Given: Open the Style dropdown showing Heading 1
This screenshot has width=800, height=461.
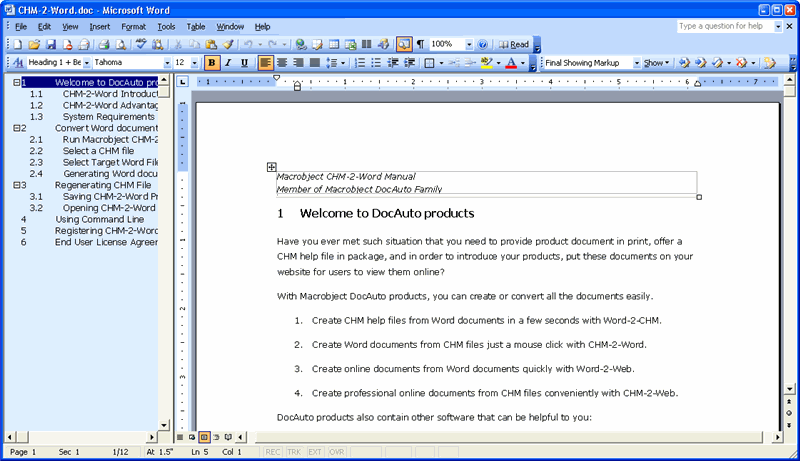Looking at the screenshot, I should [87, 63].
